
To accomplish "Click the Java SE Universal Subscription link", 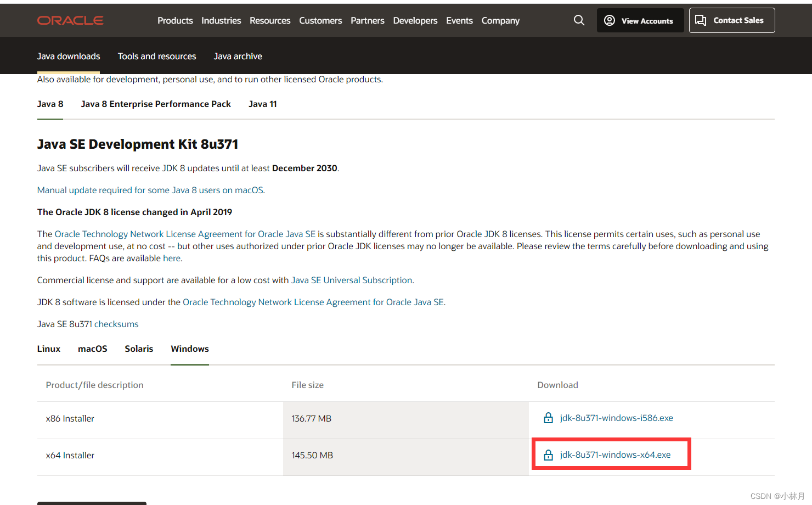I will click(352, 280).
